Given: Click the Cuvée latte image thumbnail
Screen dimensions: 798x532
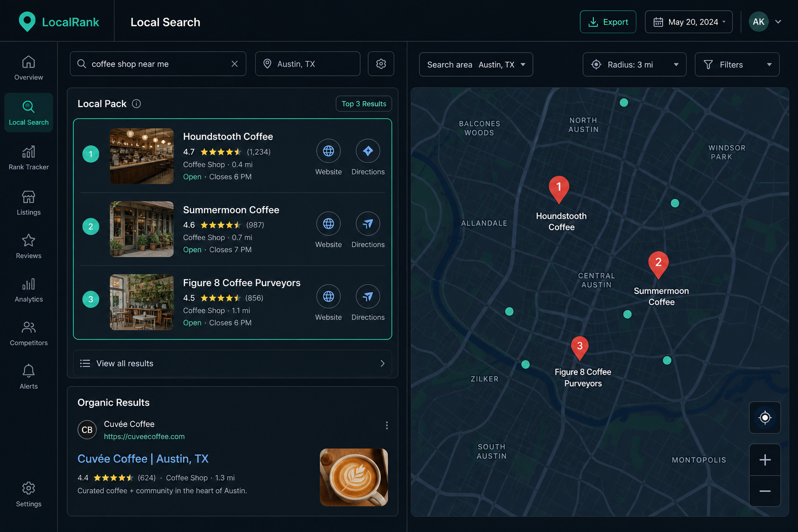Looking at the screenshot, I should 354,477.
